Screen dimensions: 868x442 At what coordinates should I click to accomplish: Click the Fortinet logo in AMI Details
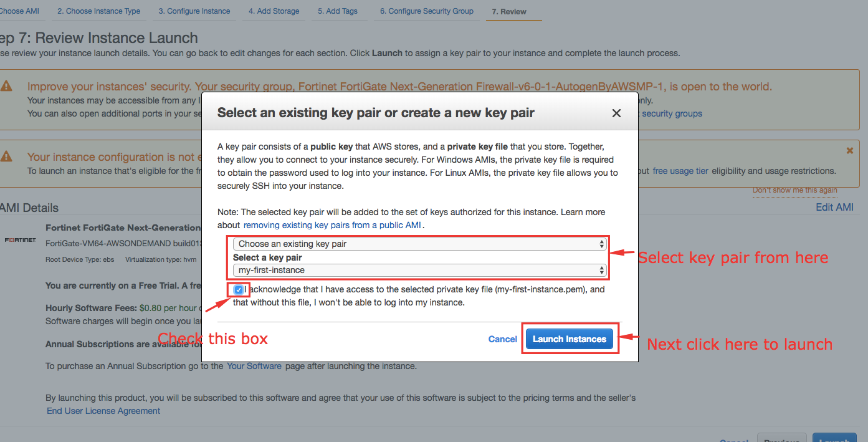[20, 240]
